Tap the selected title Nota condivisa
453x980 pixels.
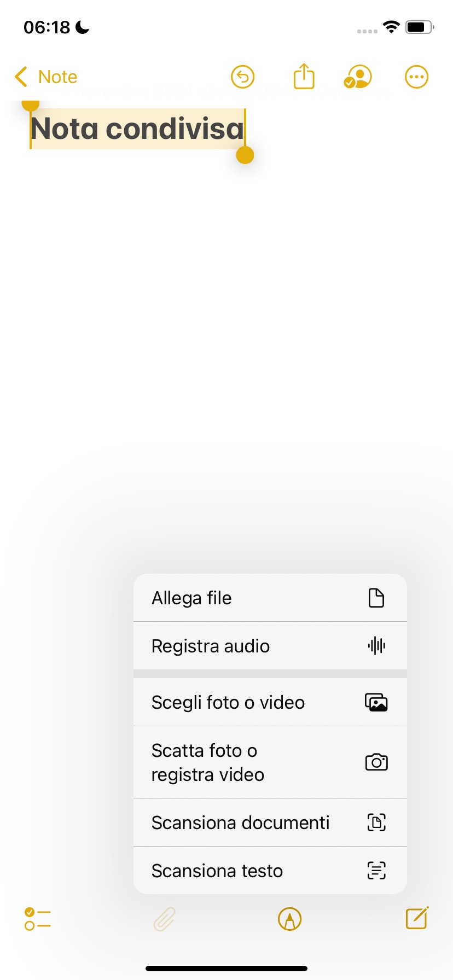[x=137, y=129]
